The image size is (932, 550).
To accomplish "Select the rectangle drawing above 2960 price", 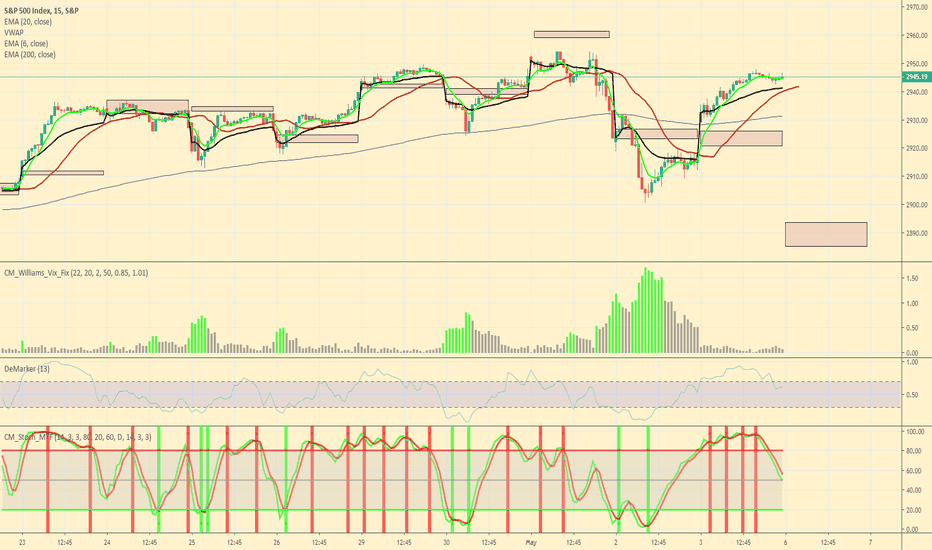I will tap(572, 34).
